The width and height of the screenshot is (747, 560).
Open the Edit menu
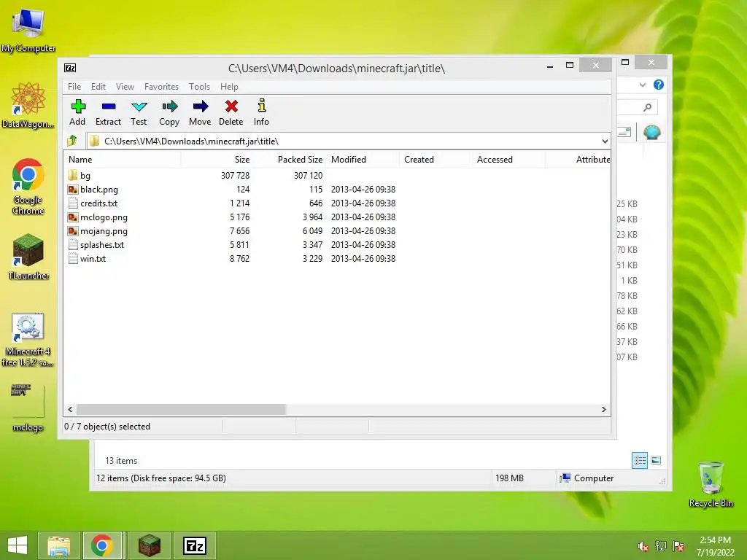pos(98,87)
